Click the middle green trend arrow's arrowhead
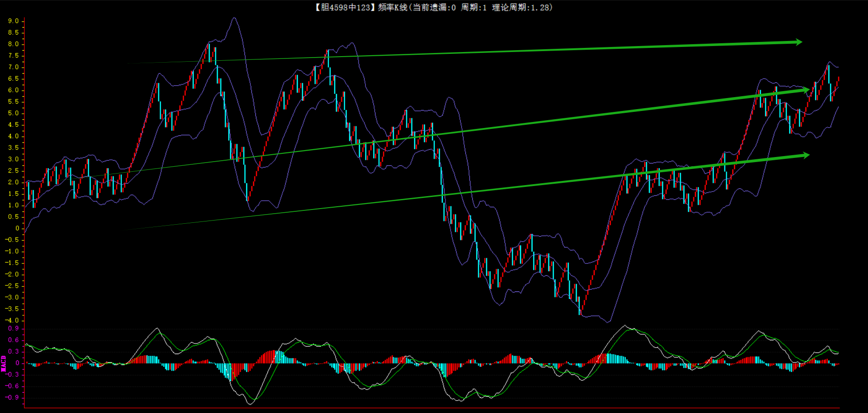This screenshot has width=868, height=413. (x=805, y=90)
